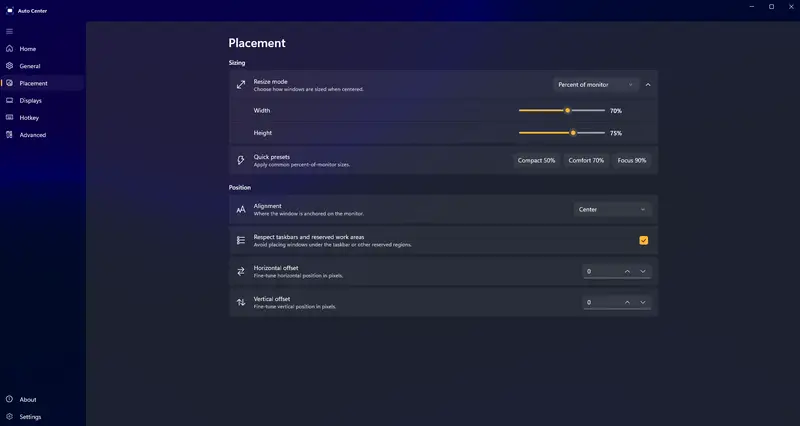The image size is (800, 426).
Task: Open the Percent of monitor dropdown
Action: (x=595, y=85)
